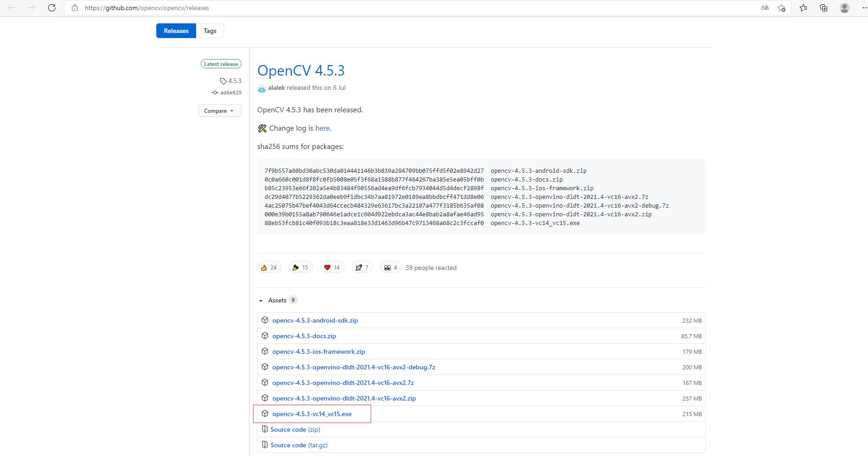Download opencv-4.5.3-android-sdk.zip
Viewport: 868px width, 456px height.
[x=315, y=320]
